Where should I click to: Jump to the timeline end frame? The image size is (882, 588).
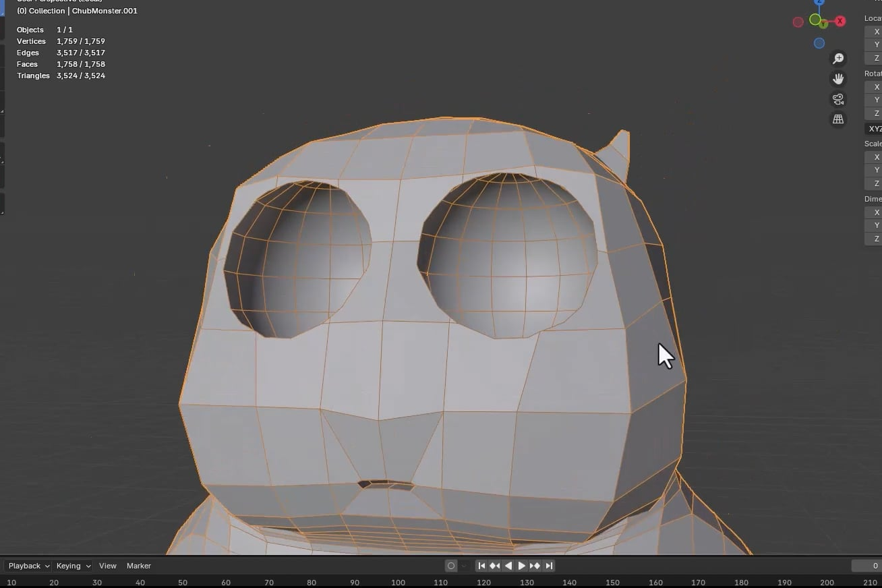549,566
